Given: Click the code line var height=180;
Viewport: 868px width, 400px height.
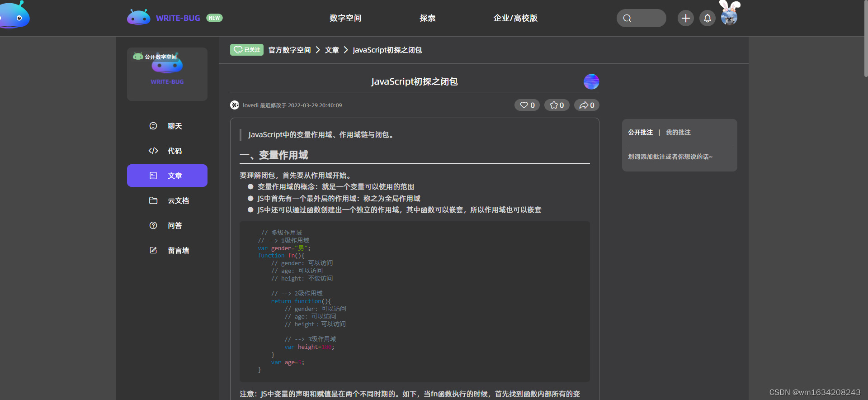Looking at the screenshot, I should [310, 347].
